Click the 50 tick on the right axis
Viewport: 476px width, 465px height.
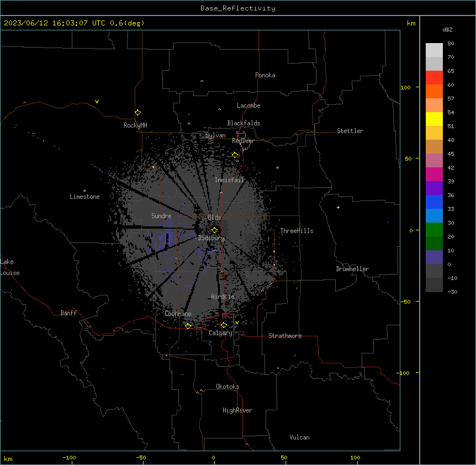pyautogui.click(x=408, y=158)
